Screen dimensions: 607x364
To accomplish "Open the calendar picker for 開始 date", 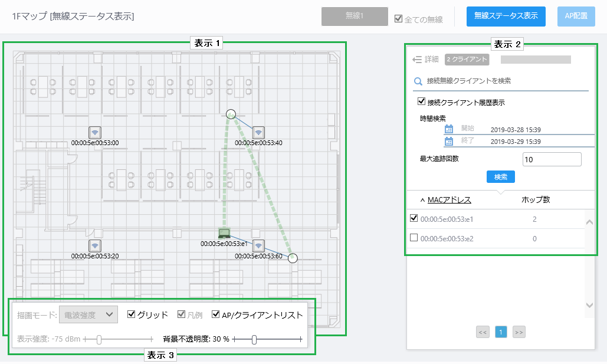I will coord(450,129).
